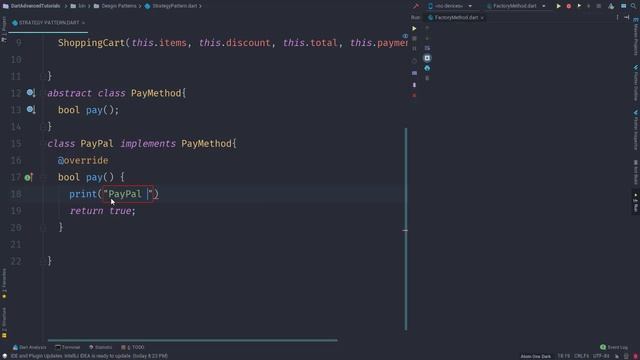
Task: Click the teal round icon in Run panel
Action: [x=427, y=68]
